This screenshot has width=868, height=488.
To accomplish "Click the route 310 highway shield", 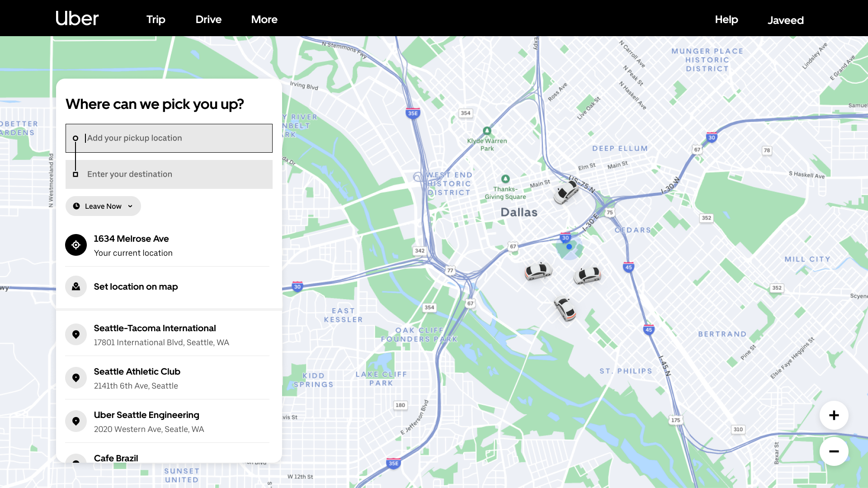I will [738, 429].
